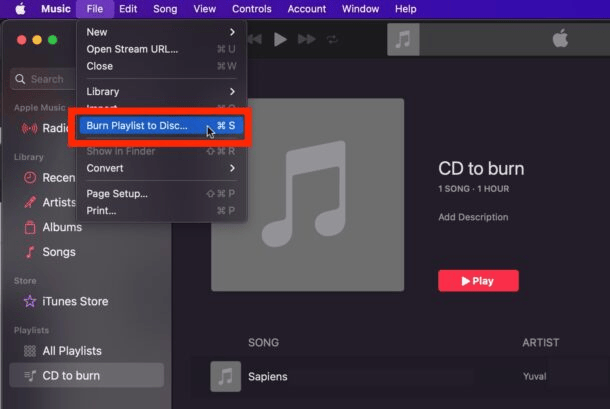Image resolution: width=610 pixels, height=409 pixels.
Task: Open the View menu
Action: pyautogui.click(x=205, y=9)
